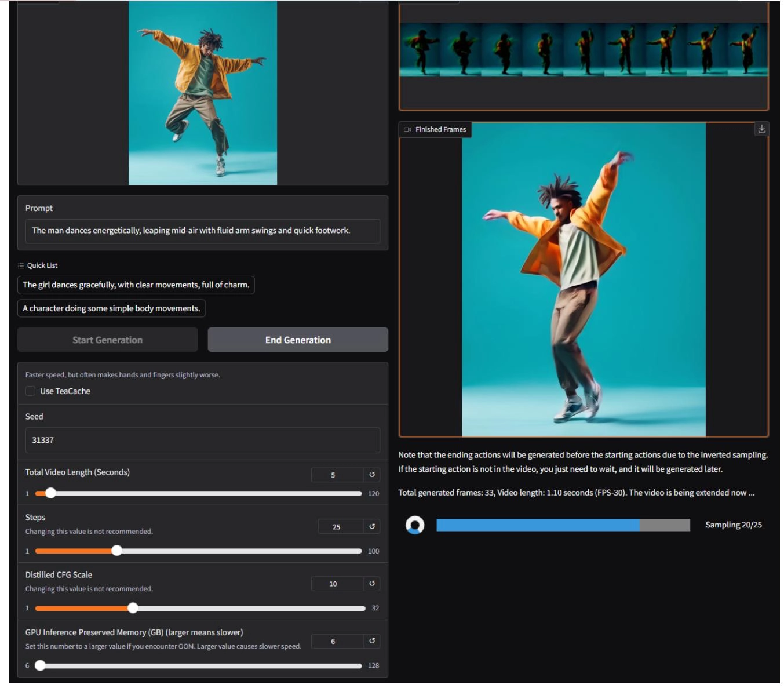
Task: Reset the GPU Inference Preserved Memory value
Action: 372,641
